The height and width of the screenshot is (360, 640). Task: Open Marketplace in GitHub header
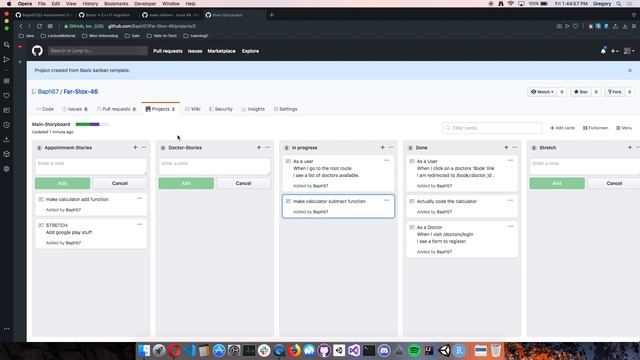[221, 51]
